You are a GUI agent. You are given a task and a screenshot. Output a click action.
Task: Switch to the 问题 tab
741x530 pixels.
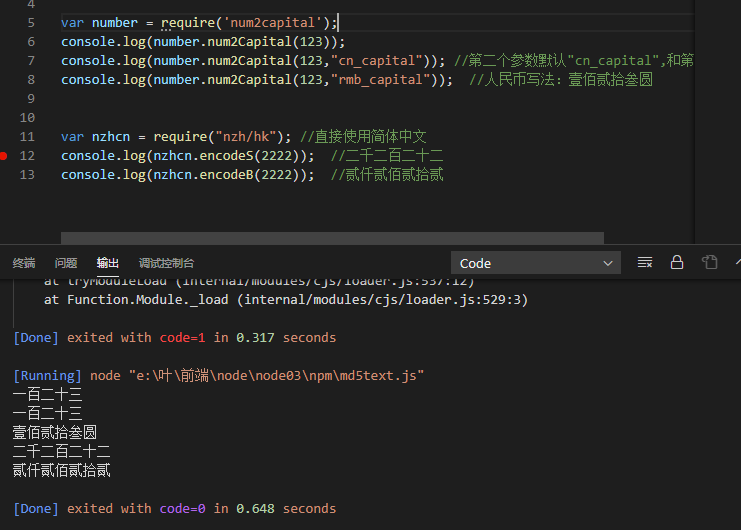point(66,263)
